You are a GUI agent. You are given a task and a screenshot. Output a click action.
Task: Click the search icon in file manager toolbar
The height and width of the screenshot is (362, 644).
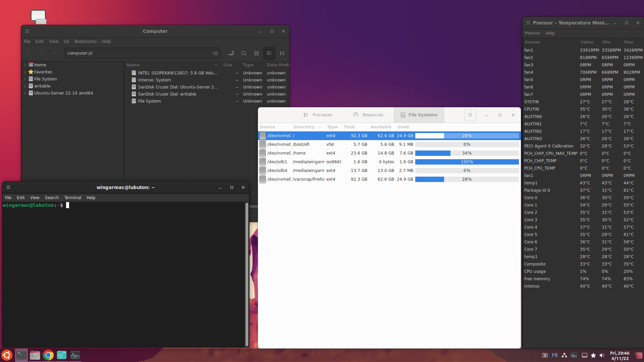pos(244,53)
